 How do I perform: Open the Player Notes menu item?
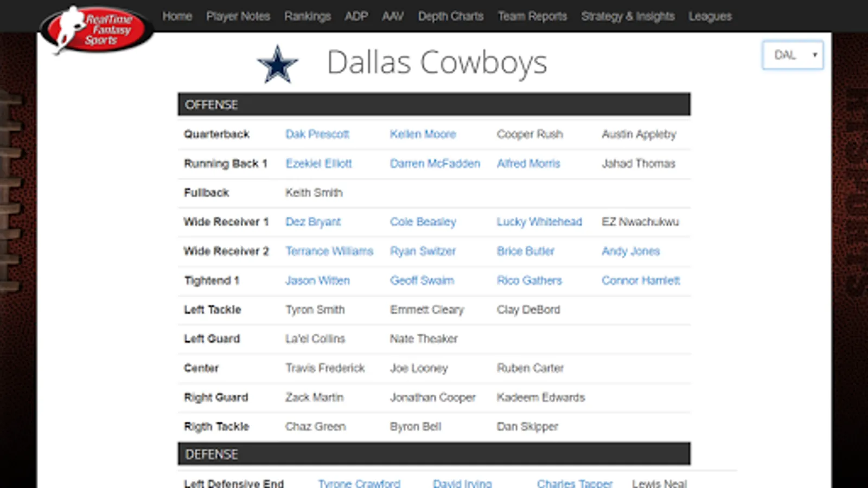[x=238, y=16]
